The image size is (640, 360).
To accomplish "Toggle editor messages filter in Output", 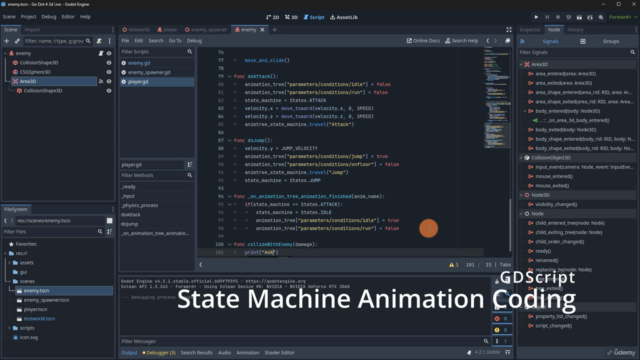I will pos(502,341).
